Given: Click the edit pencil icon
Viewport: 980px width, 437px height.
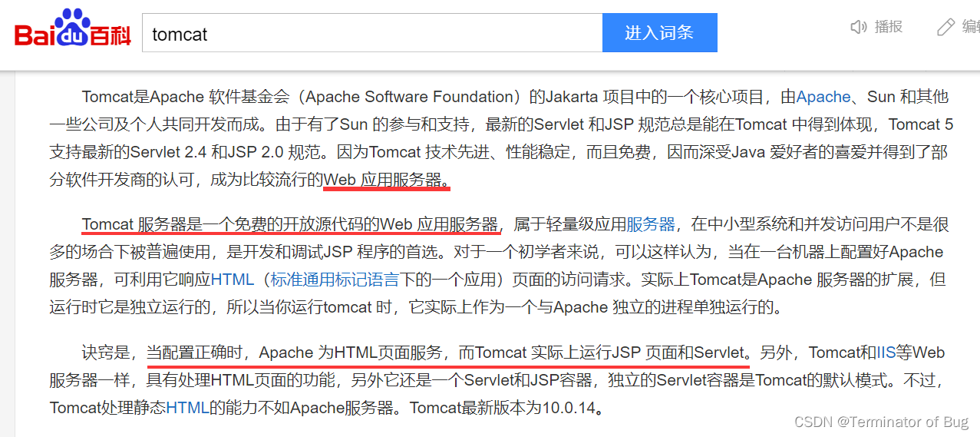Looking at the screenshot, I should (945, 27).
